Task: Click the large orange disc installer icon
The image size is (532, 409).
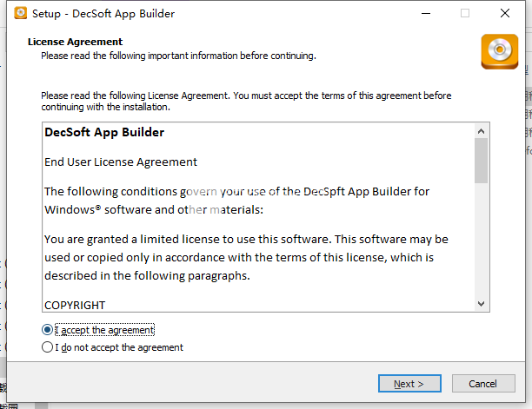Action: 500,51
